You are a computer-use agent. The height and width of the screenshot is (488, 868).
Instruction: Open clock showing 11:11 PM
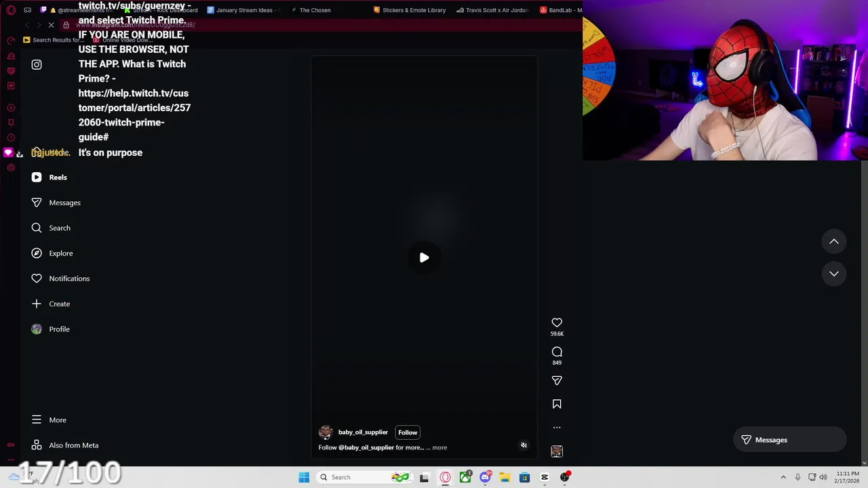848,477
